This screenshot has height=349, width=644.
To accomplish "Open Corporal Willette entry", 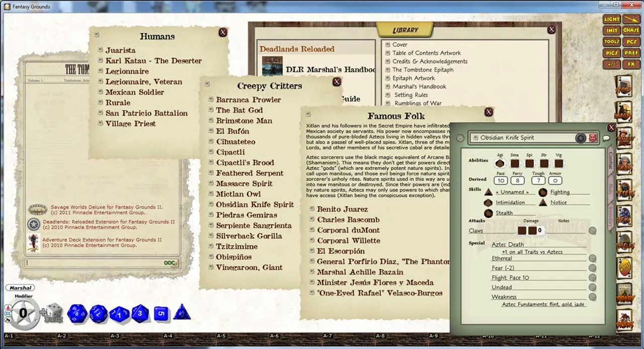I will click(x=349, y=241).
